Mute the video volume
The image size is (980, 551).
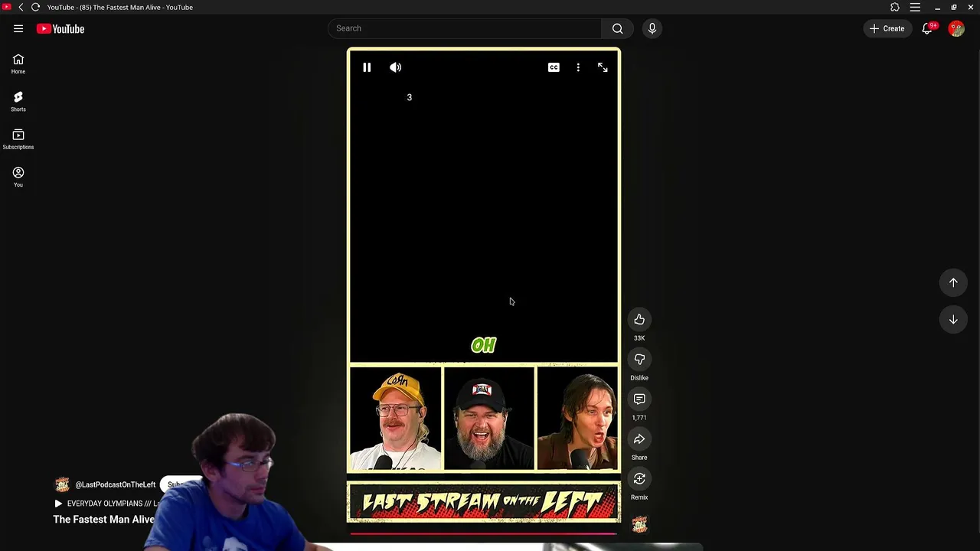click(x=395, y=67)
